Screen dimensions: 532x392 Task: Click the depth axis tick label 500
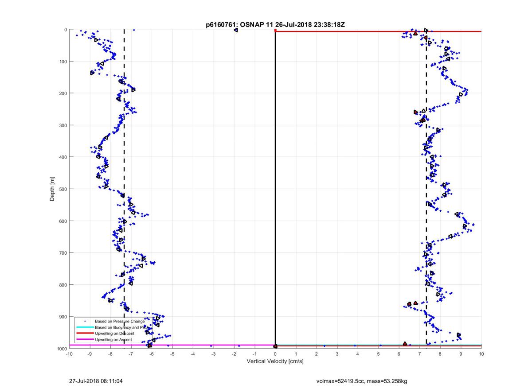63,189
